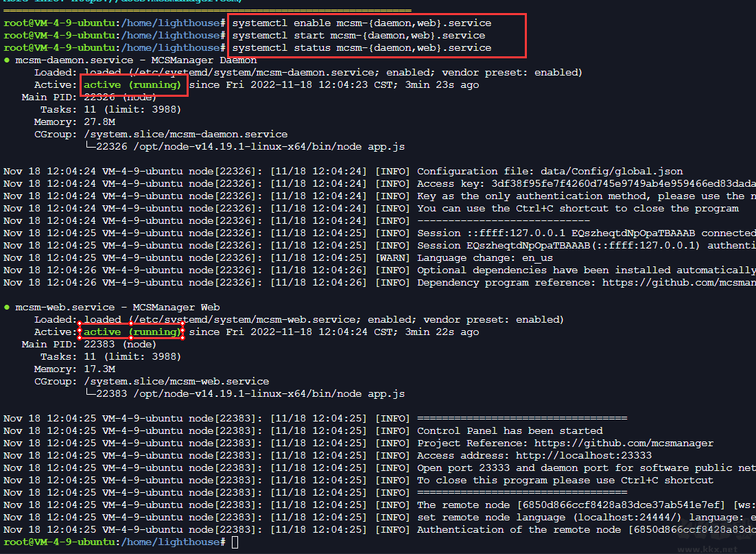Click 'Configuration file: data/Config/global.json' log text
The height and width of the screenshot is (554, 756).
550,172
